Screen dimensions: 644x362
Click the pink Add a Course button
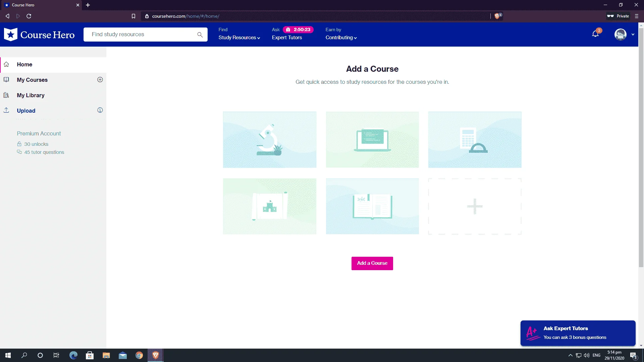pyautogui.click(x=372, y=263)
